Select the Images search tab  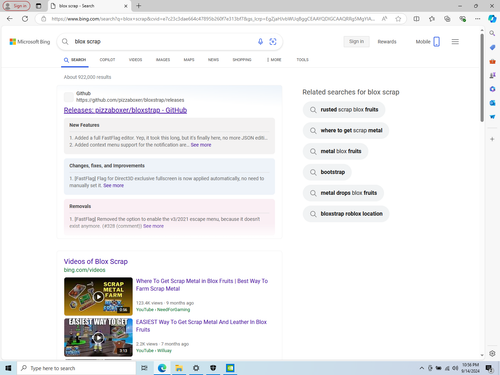pyautogui.click(x=163, y=60)
